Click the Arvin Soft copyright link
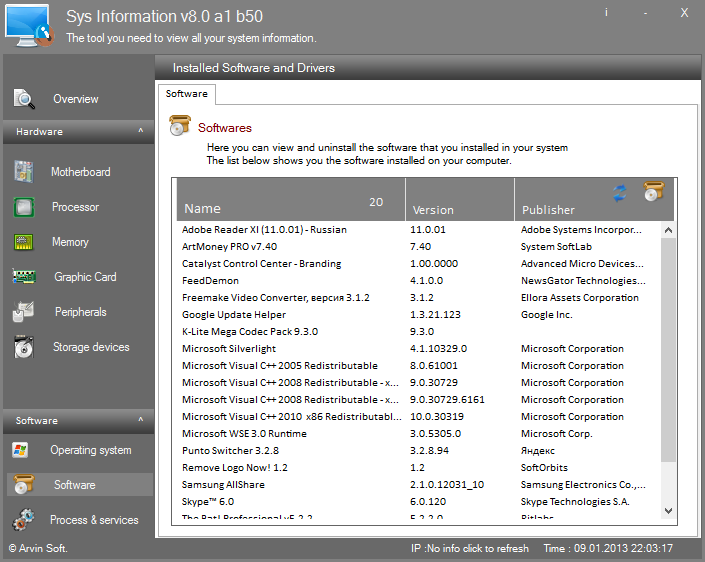This screenshot has width=705, height=562. (38, 549)
